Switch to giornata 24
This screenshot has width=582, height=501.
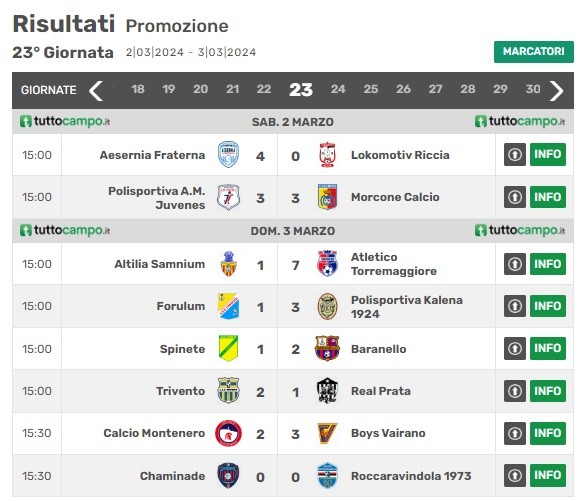pyautogui.click(x=338, y=89)
